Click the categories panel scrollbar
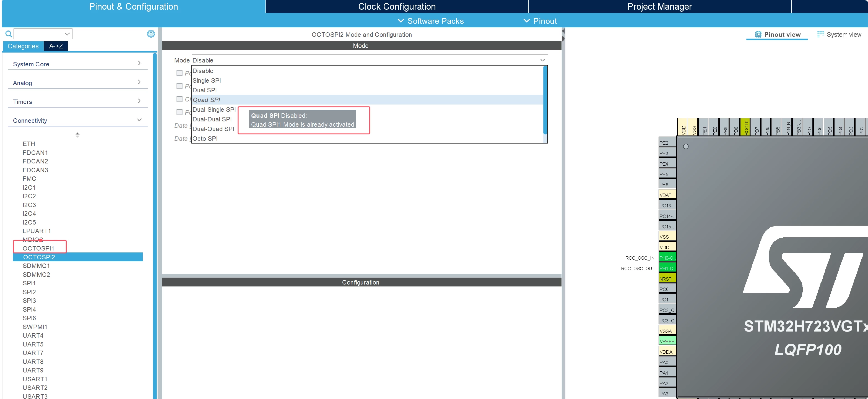This screenshot has height=399, width=868. pyautogui.click(x=155, y=226)
